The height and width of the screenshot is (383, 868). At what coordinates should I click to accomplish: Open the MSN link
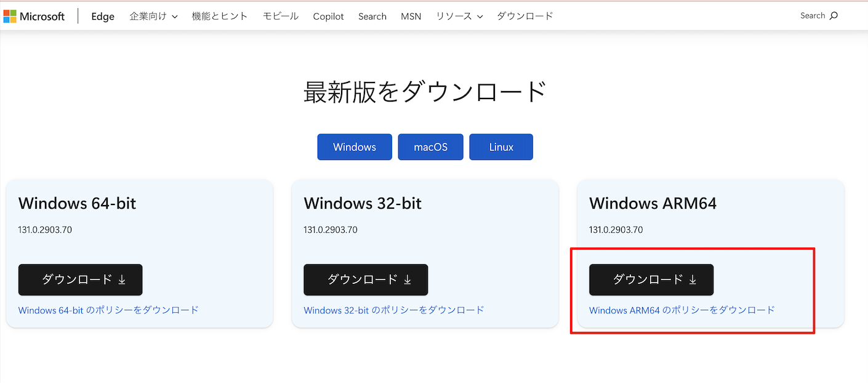411,17
